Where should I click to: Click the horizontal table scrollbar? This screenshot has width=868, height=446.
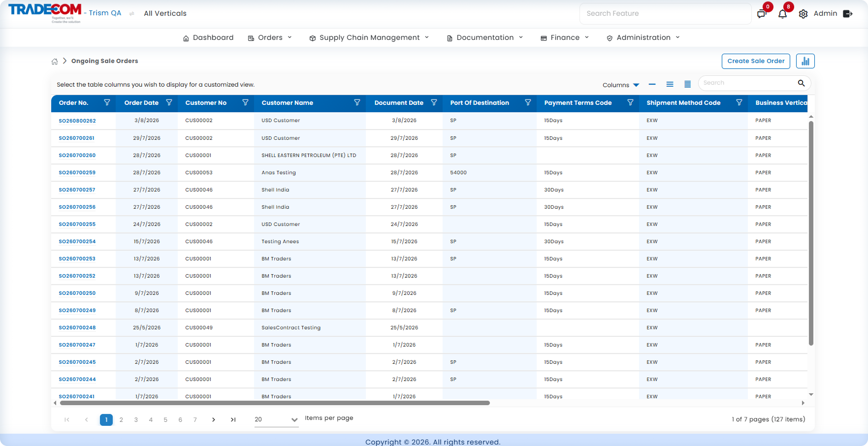click(x=275, y=403)
